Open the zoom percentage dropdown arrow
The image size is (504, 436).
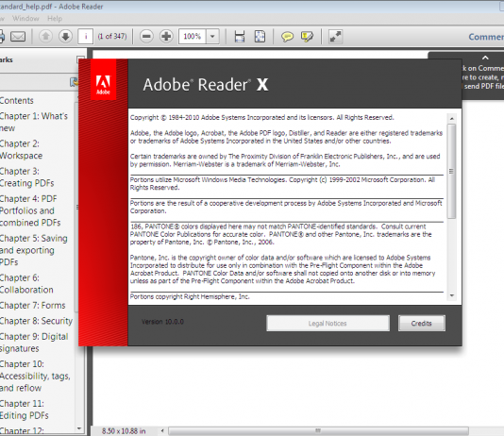tap(212, 36)
